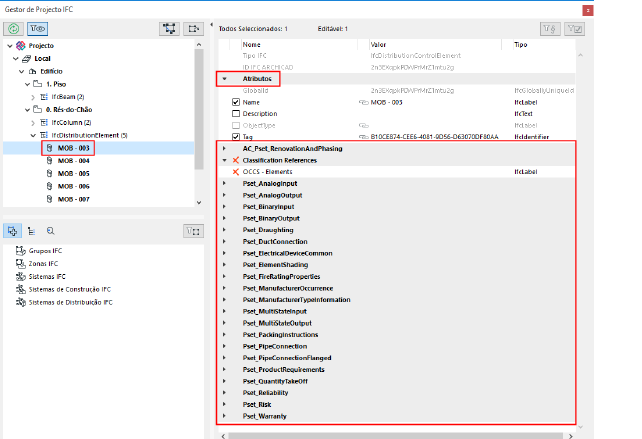Click the lower panel filter icon
Viewport: 642px width, 439px height.
click(193, 231)
